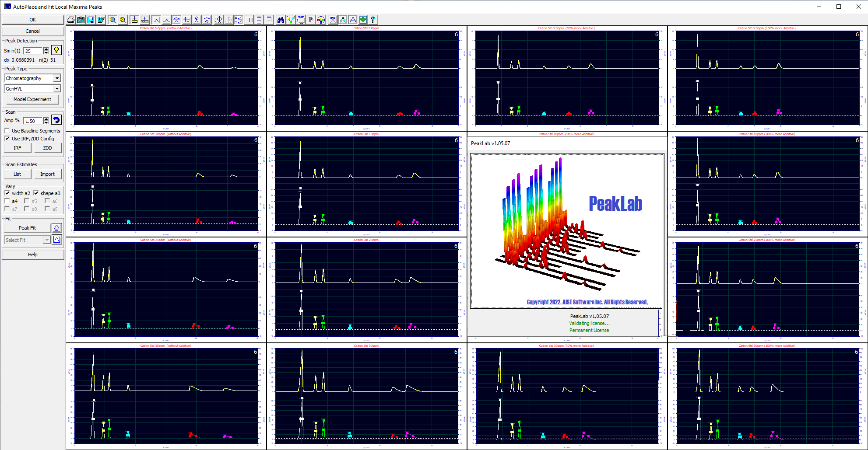Viewport: 868px width, 450px height.
Task: Click the blue undo arrow beside Amp %
Action: tap(56, 119)
